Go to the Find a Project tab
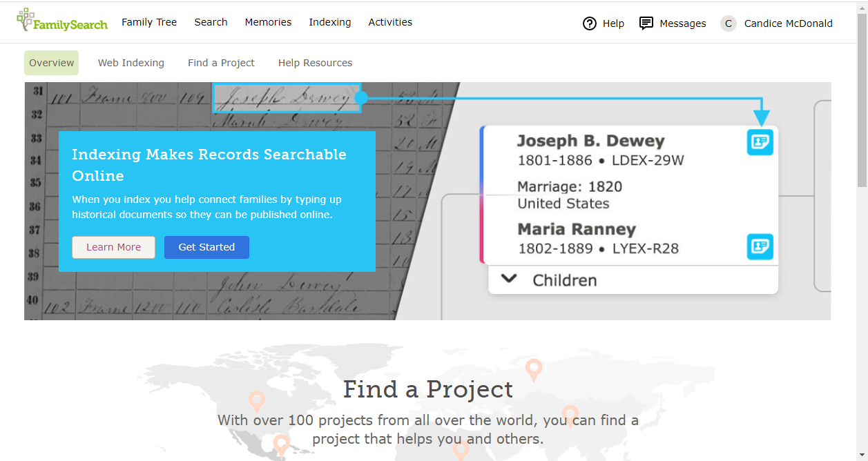This screenshot has width=868, height=461. [x=221, y=63]
